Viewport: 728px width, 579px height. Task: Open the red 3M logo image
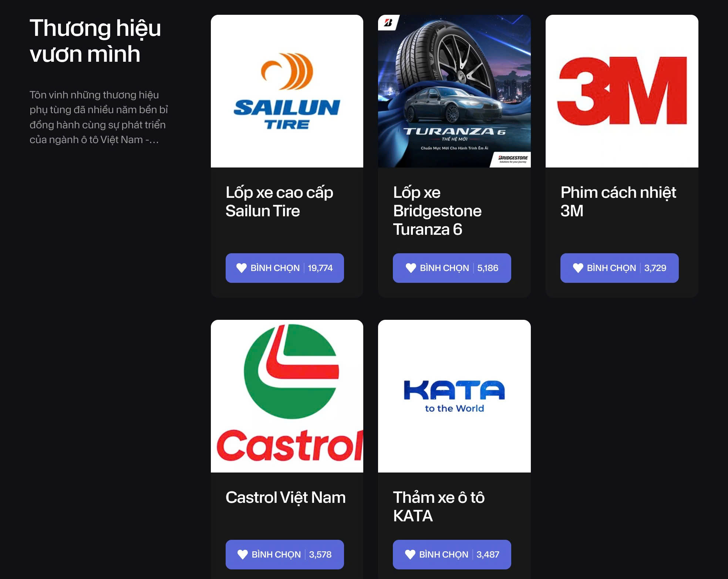tap(622, 91)
